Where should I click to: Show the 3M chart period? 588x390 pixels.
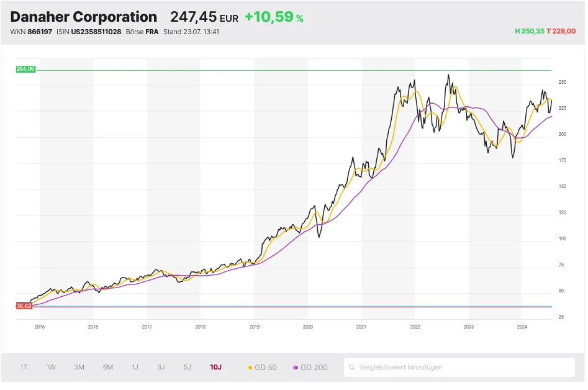(x=79, y=368)
